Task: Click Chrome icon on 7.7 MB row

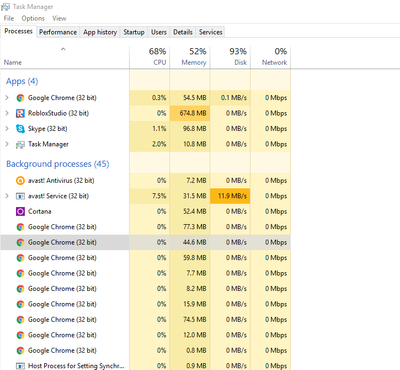Action: (x=20, y=273)
